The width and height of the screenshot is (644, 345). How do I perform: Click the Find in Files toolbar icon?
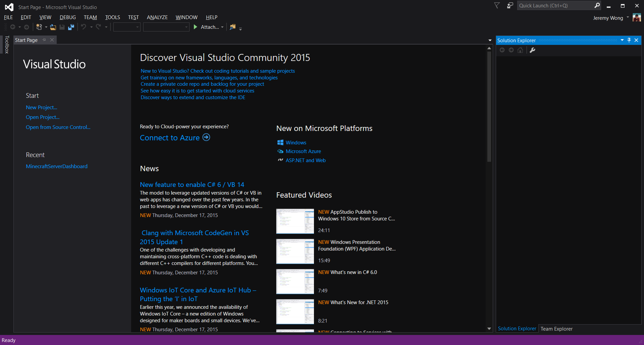click(x=233, y=27)
